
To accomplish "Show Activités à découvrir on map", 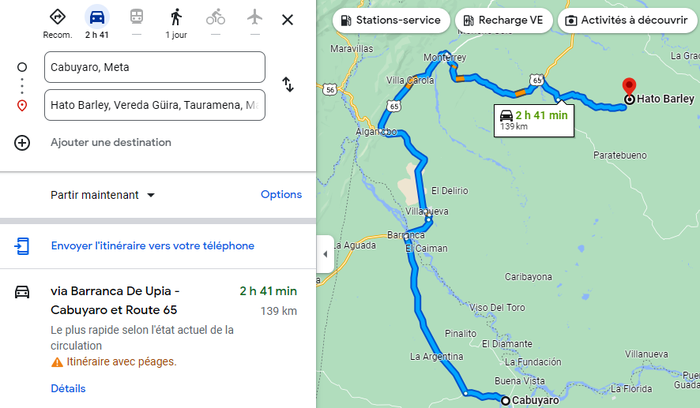I will point(622,20).
